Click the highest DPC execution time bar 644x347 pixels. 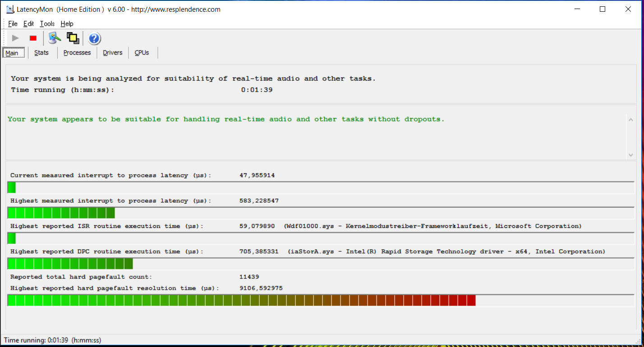(321, 264)
